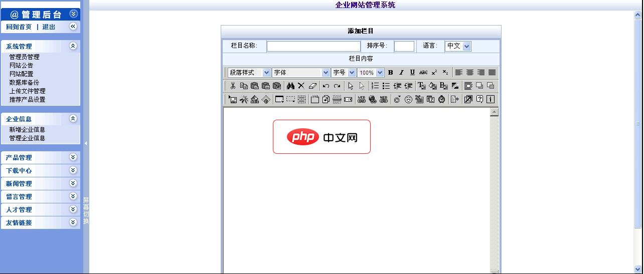Image resolution: width=644 pixels, height=274 pixels.
Task: Click the Cut scissors icon
Action: [x=233, y=86]
